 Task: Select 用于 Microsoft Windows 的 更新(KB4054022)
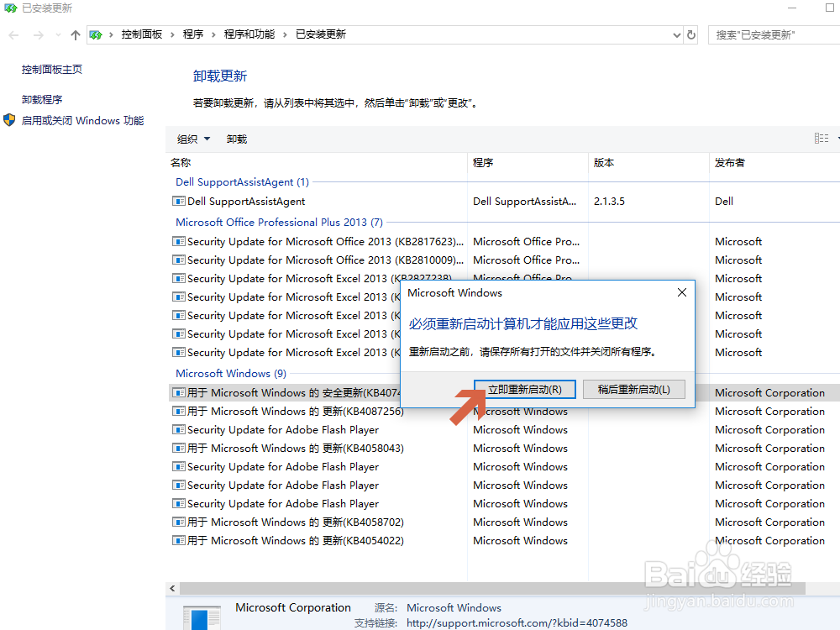[295, 540]
